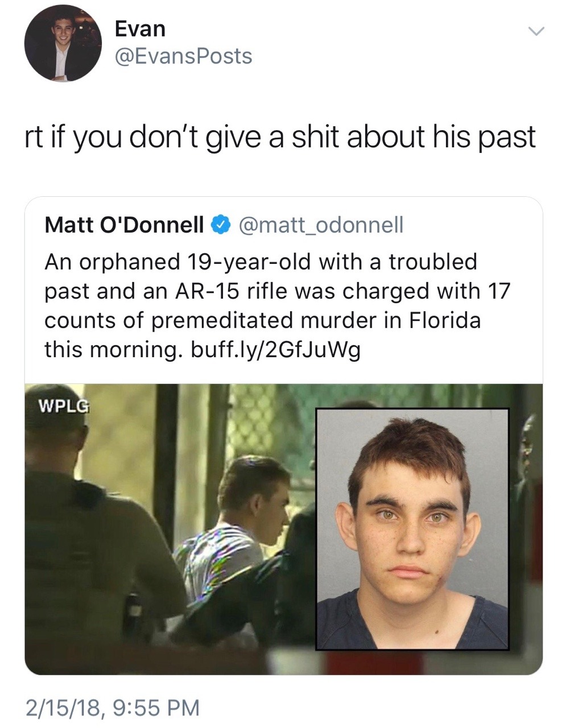Select the main tweet text 'rt if you don't...'
566x728 pixels.
280,138
